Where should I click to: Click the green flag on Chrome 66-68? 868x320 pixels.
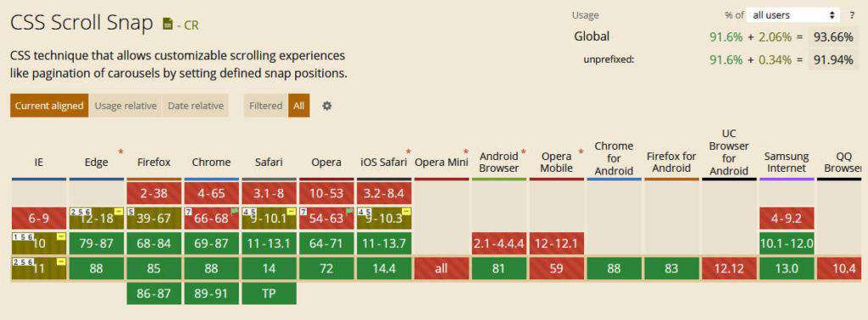pyautogui.click(x=235, y=211)
